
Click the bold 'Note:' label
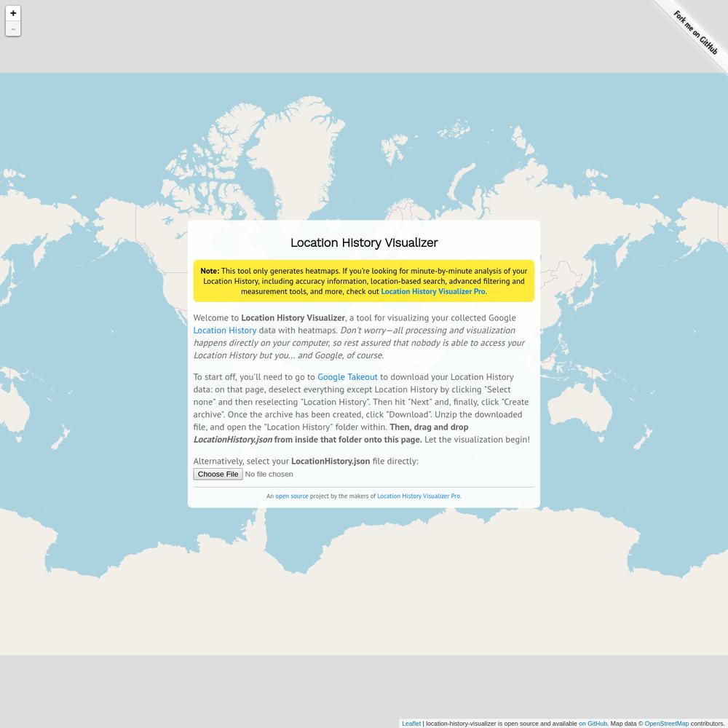pos(210,271)
